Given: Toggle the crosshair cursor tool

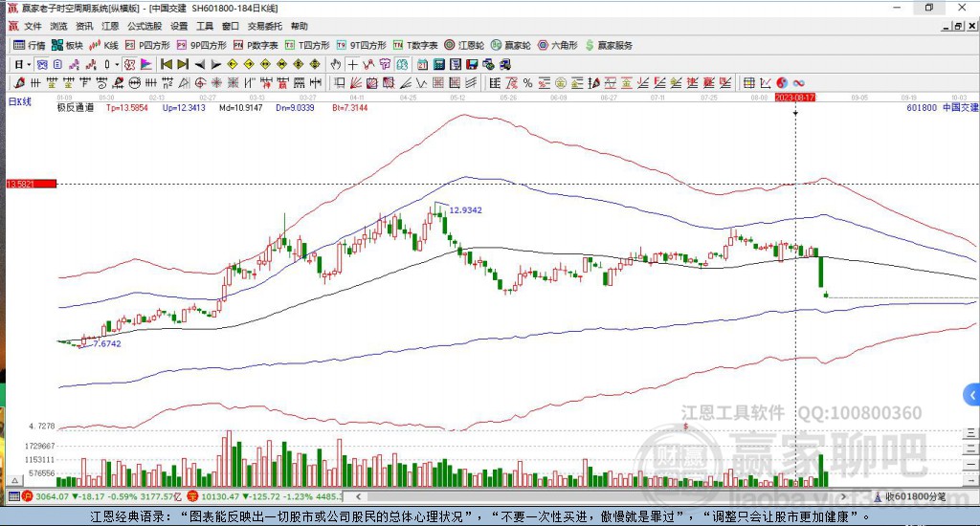Looking at the screenshot, I should [352, 64].
